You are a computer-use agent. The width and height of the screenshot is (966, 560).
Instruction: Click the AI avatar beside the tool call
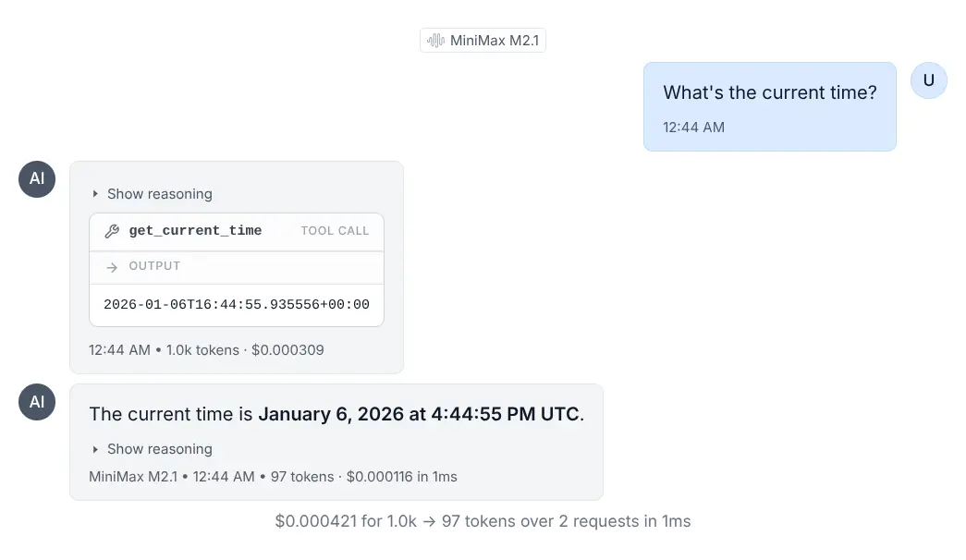(x=37, y=179)
